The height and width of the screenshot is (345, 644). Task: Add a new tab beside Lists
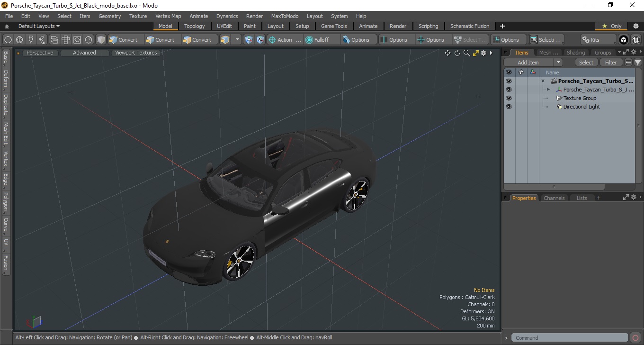click(x=599, y=198)
